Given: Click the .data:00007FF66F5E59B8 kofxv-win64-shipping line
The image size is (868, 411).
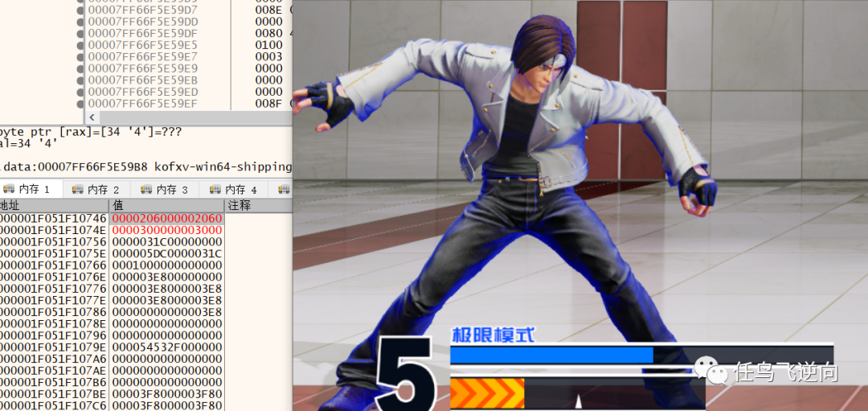Looking at the screenshot, I should coord(146,166).
